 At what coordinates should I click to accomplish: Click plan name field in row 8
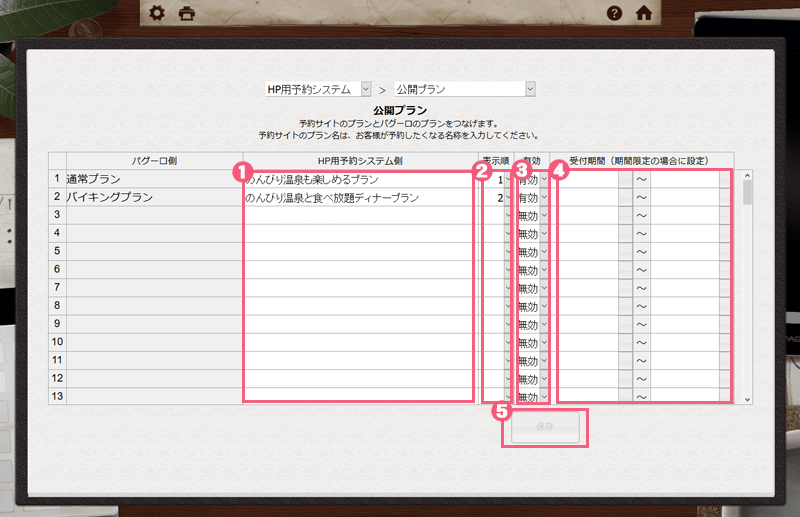click(360, 306)
